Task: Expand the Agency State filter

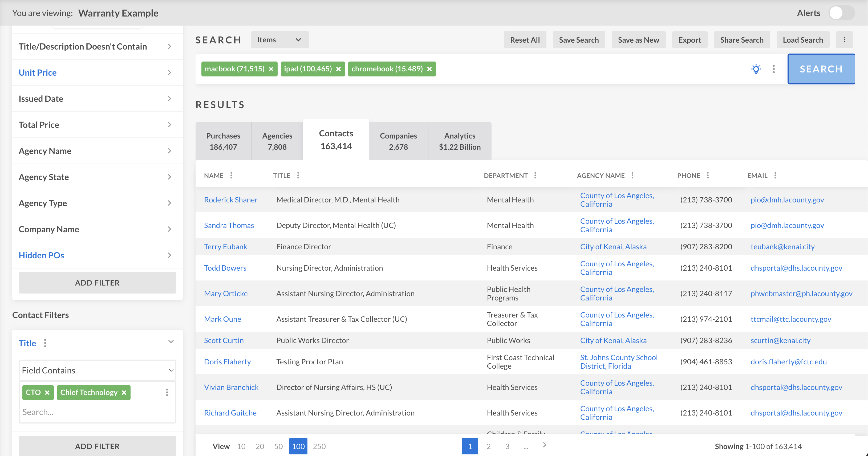Action: click(x=98, y=177)
